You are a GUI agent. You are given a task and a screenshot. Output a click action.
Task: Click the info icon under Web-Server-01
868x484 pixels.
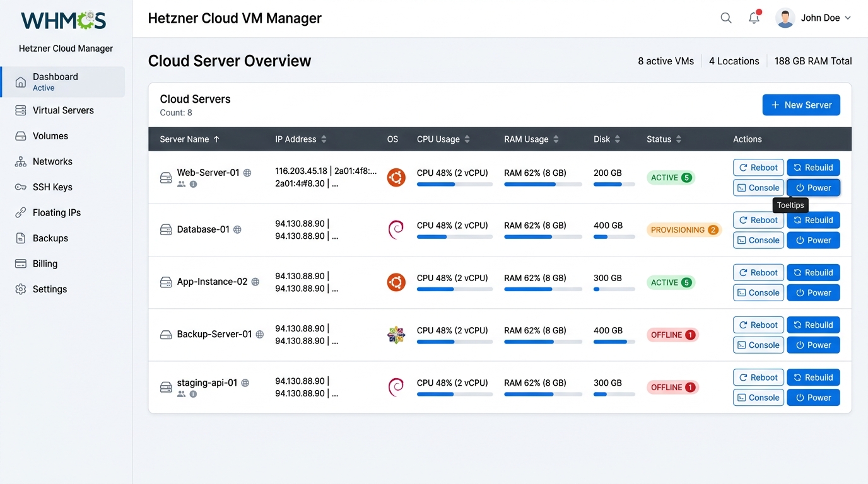193,184
